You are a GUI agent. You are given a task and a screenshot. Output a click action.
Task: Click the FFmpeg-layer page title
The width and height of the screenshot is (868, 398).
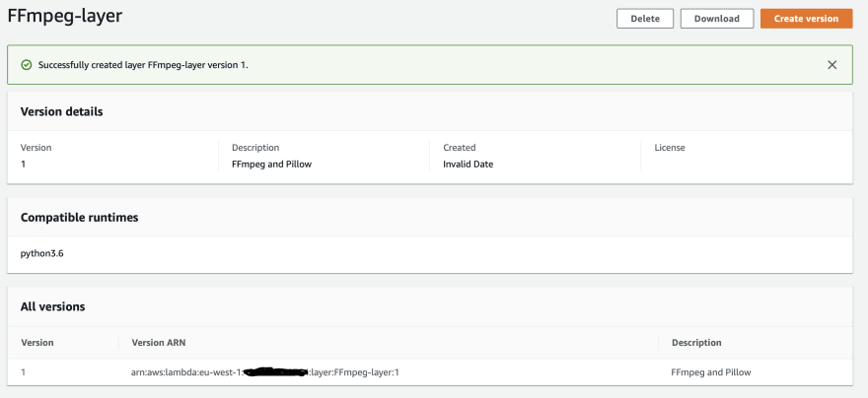point(65,16)
